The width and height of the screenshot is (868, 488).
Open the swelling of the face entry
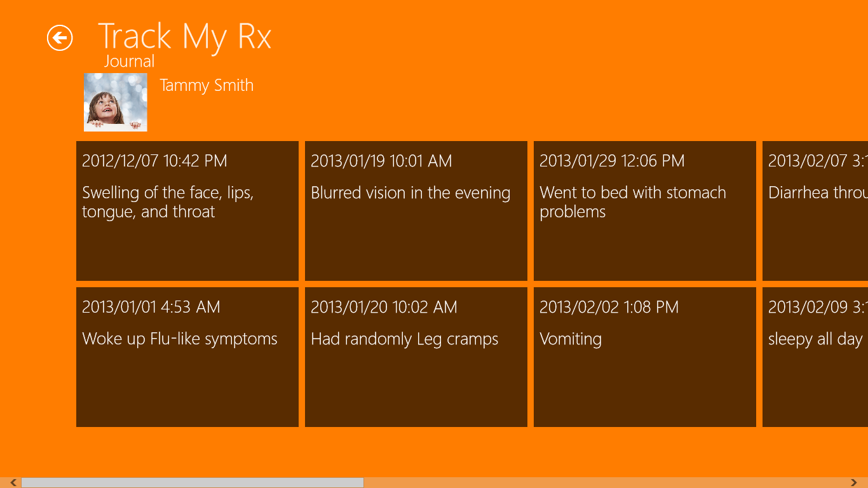tap(187, 211)
